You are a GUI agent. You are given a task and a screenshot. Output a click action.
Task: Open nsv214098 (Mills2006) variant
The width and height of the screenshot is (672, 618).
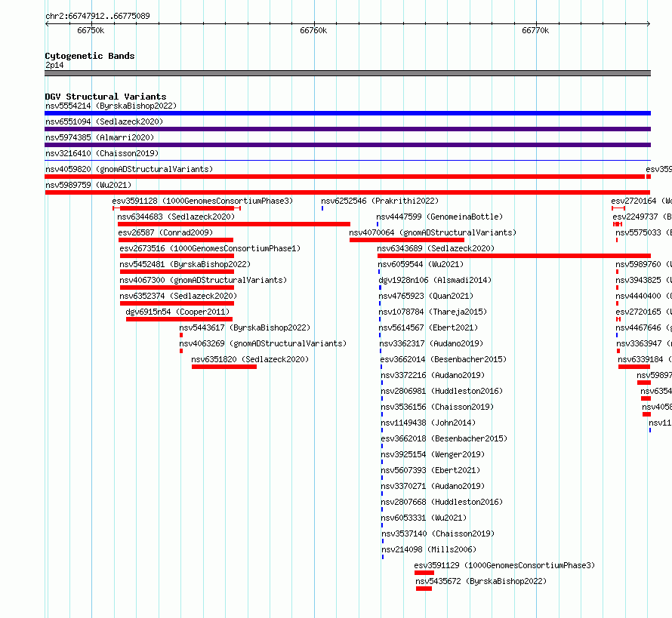(429, 549)
